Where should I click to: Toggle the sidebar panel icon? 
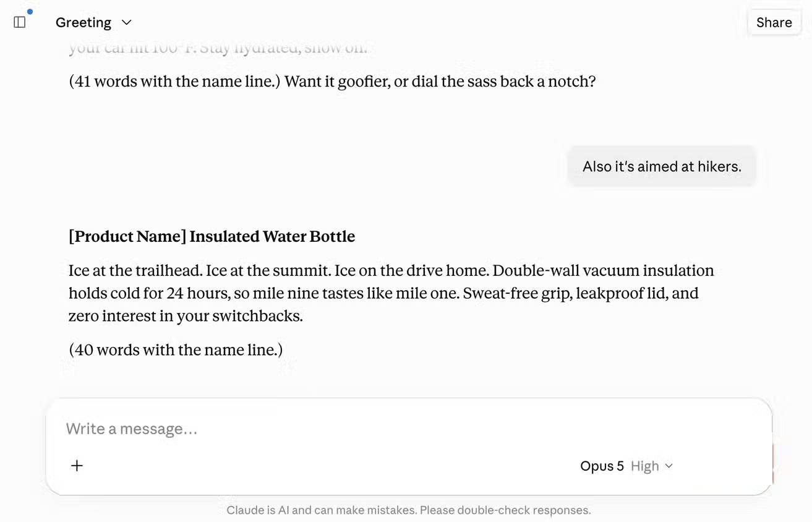(x=19, y=22)
